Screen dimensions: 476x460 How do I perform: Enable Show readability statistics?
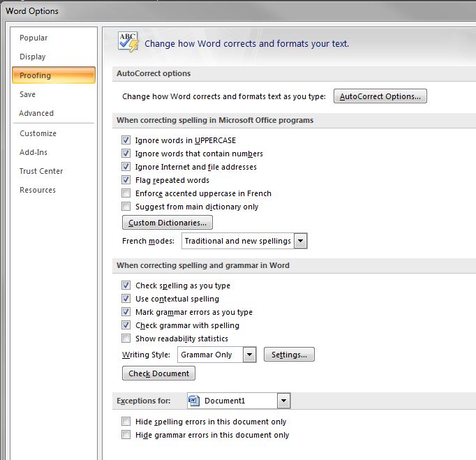[x=126, y=339]
